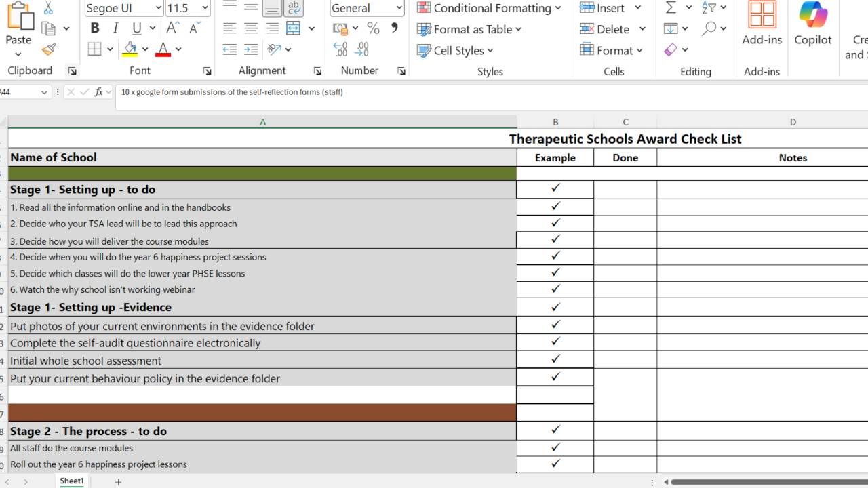Image resolution: width=868 pixels, height=488 pixels.
Task: Toggle italic formatting
Action: pyautogui.click(x=115, y=28)
